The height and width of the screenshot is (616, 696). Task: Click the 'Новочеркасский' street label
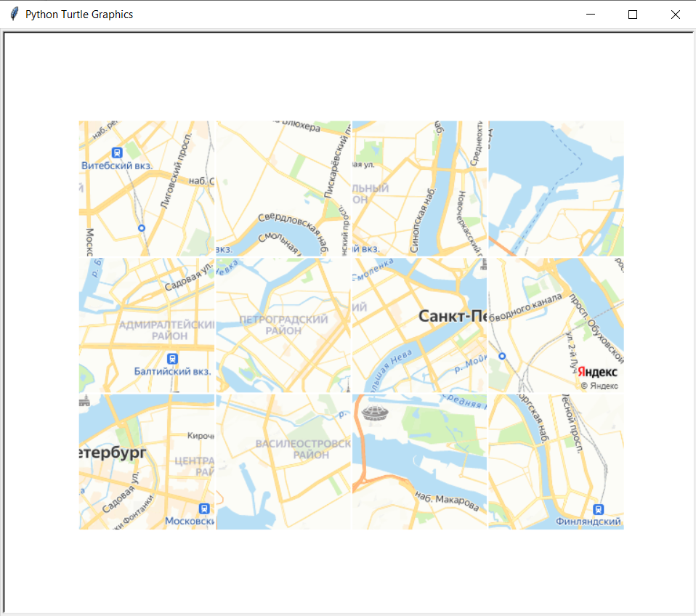click(469, 223)
